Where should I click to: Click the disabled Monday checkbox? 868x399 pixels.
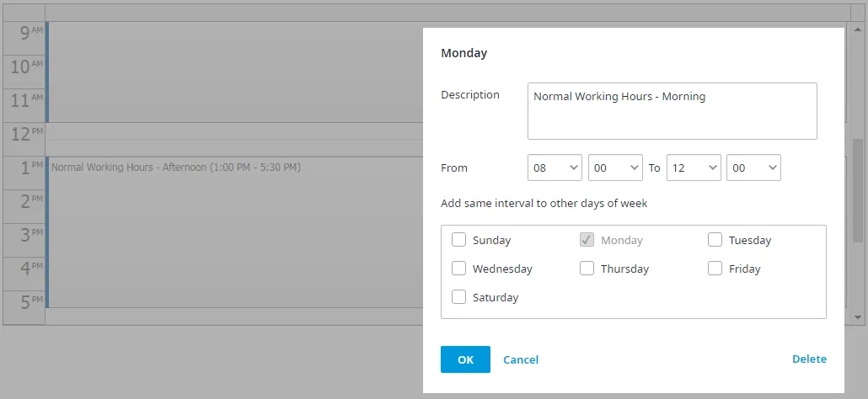[587, 240]
